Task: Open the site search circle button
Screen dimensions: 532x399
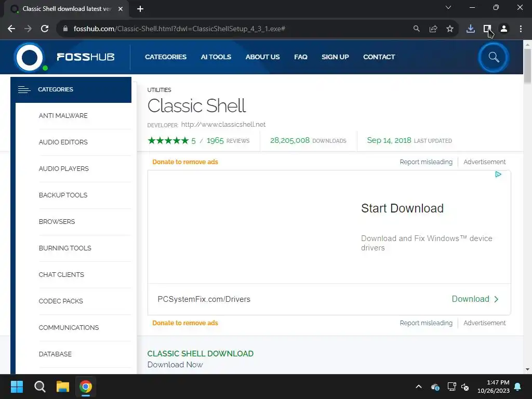Action: (494, 57)
